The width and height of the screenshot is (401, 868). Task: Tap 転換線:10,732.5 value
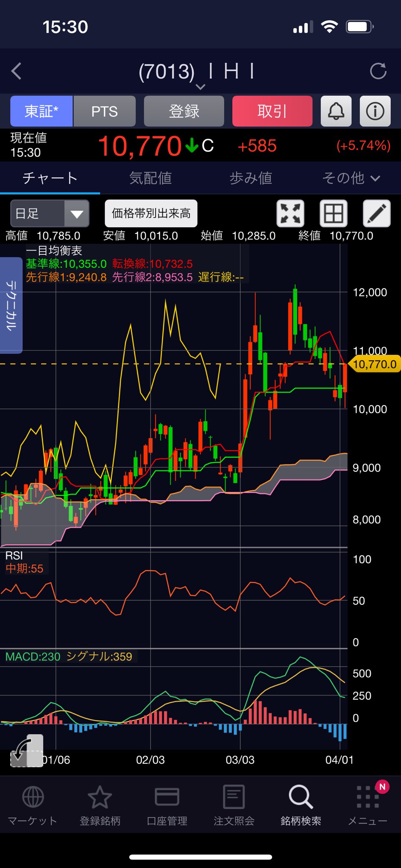click(153, 264)
